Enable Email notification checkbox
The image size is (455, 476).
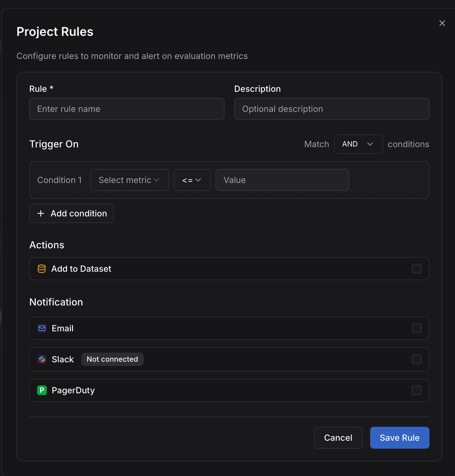click(416, 328)
